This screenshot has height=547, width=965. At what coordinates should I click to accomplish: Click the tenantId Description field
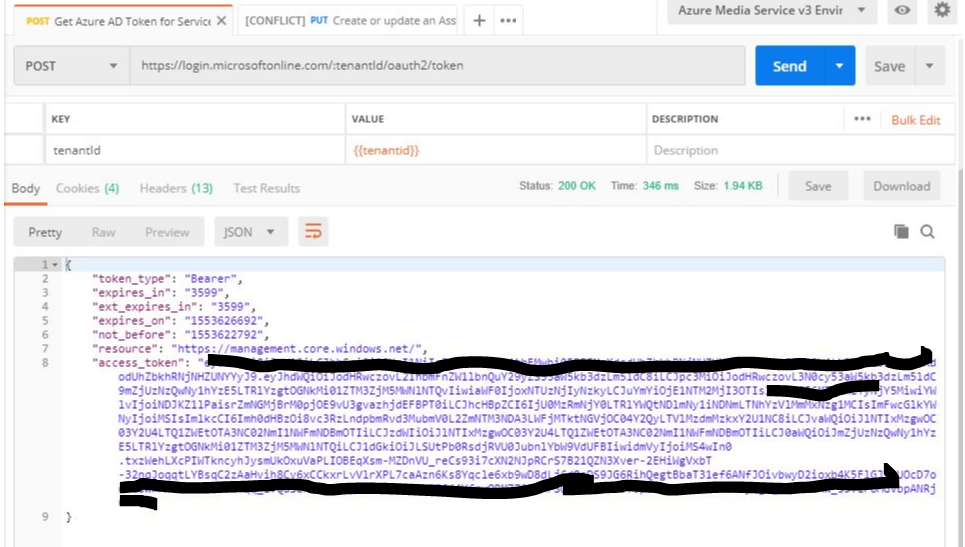[800, 150]
